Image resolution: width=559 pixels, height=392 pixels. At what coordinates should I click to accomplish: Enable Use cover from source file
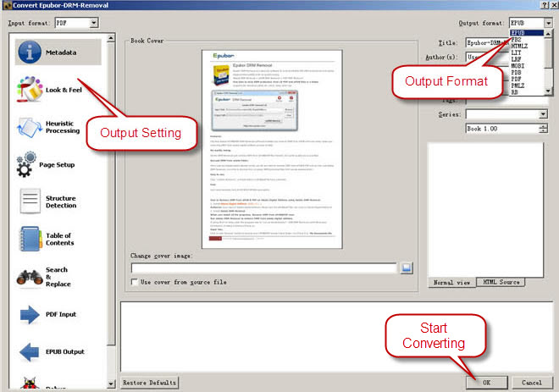(136, 282)
